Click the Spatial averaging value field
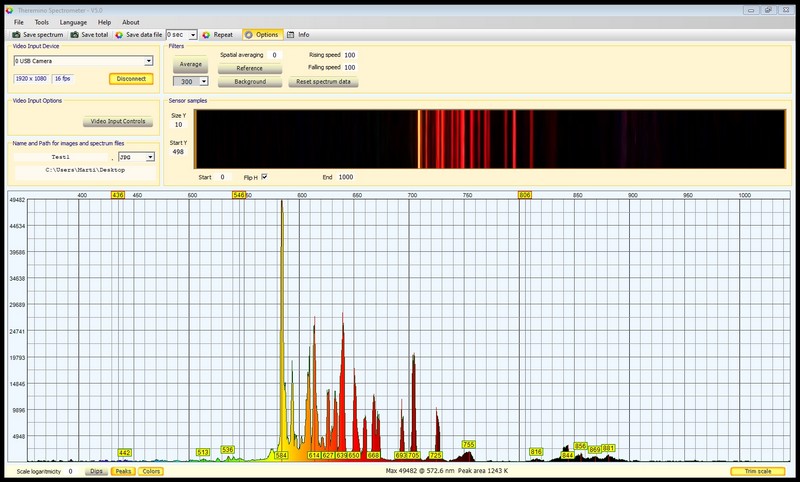 pos(274,55)
